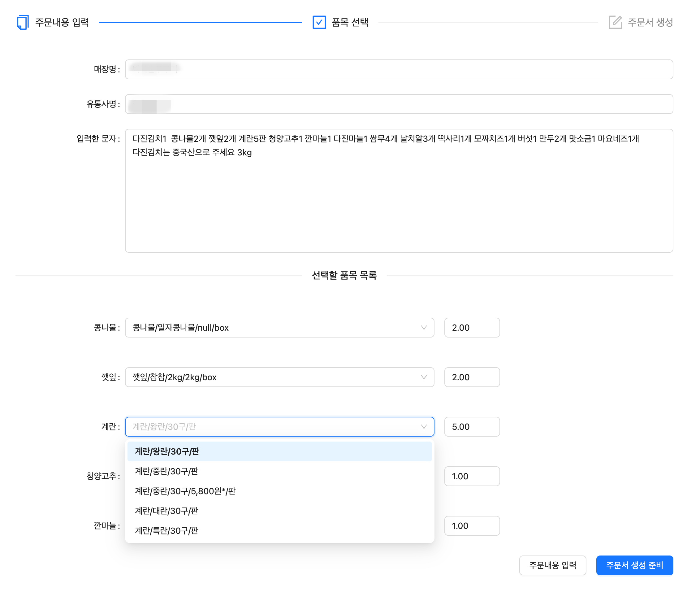The image size is (700, 597).
Task: Focus the 콩나물 quantity field
Action: tap(472, 328)
